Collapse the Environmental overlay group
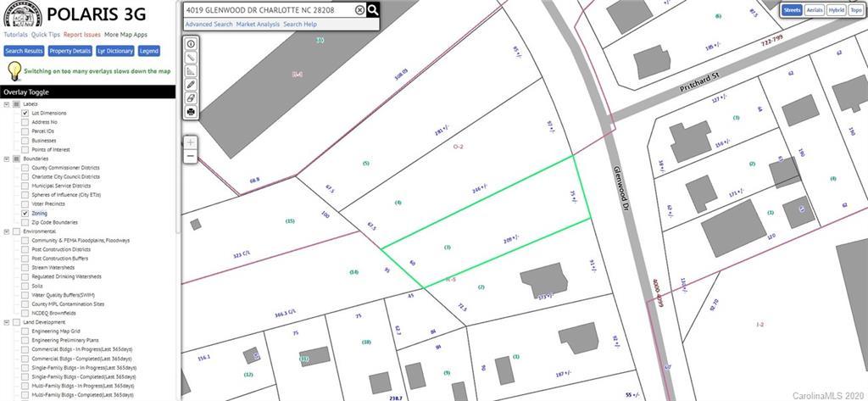868x401 pixels. (x=7, y=231)
